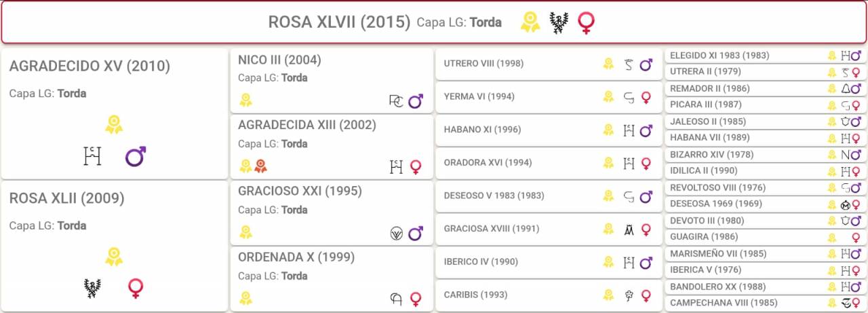Click the red rosette on AGRADECIDA XIII card
The height and width of the screenshot is (313, 868).
pos(260,166)
